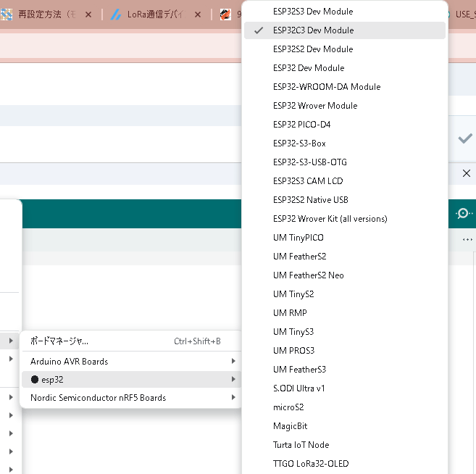Select ESP32S2 Native USB
Image resolution: width=476 pixels, height=474 pixels.
[345, 200]
